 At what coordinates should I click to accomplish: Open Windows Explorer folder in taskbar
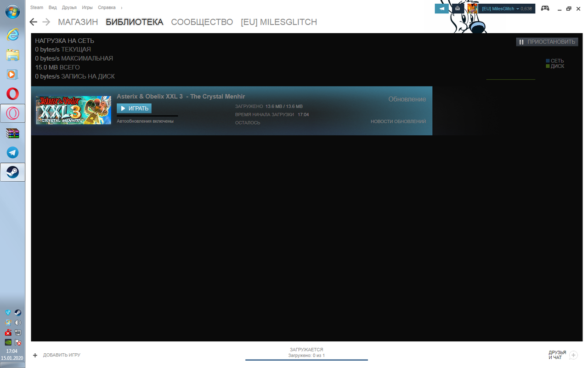pos(12,55)
